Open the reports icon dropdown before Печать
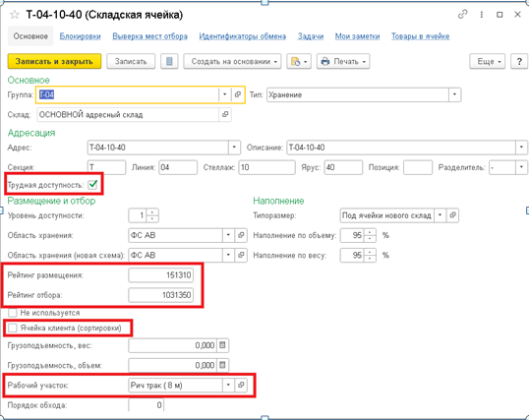This screenshot has height=420, width=529. pyautogui.click(x=299, y=61)
